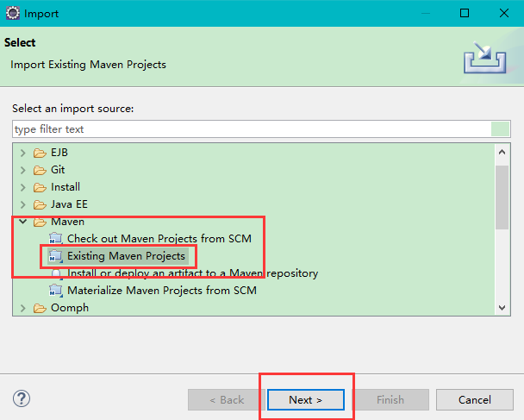Select Install or deploy an artifact entry
This screenshot has width=524, height=420.
tap(192, 273)
